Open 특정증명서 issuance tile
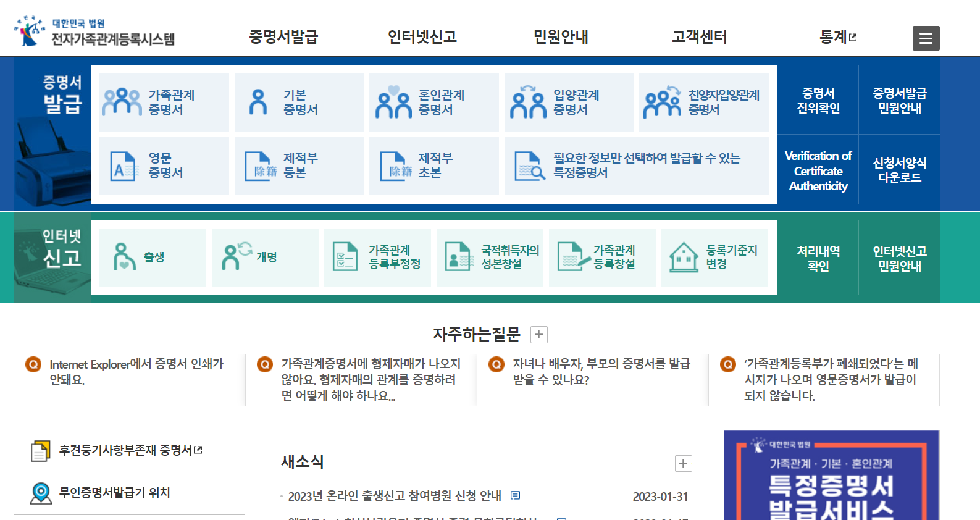980x520 pixels. tap(637, 166)
